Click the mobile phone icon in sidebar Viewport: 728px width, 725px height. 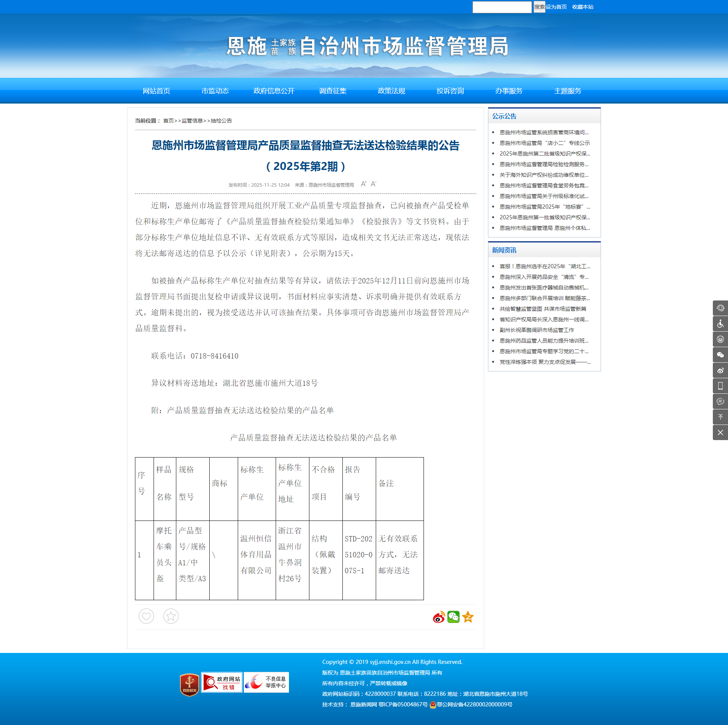pyautogui.click(x=720, y=386)
